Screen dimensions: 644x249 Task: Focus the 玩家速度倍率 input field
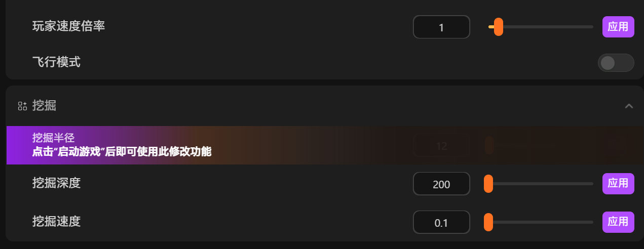441,27
